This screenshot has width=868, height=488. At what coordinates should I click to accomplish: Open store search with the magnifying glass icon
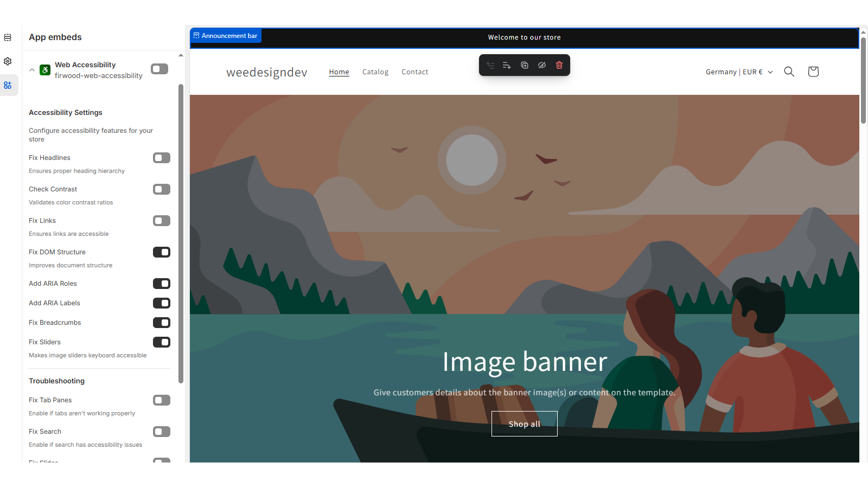789,71
